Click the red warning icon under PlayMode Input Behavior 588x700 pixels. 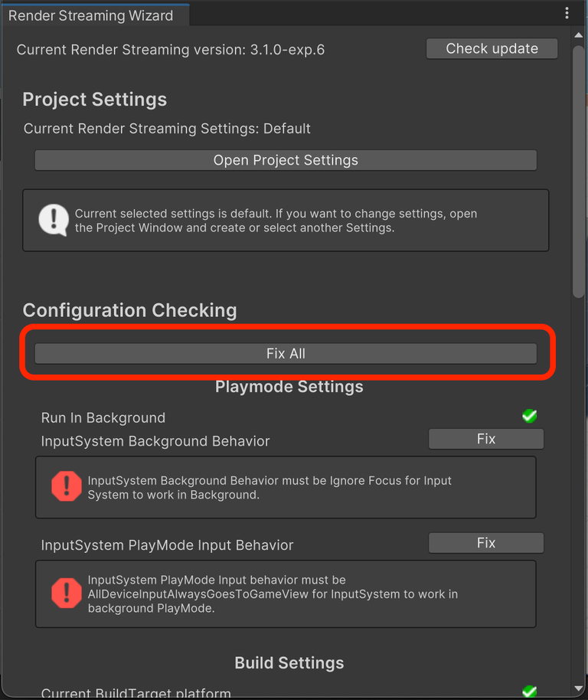click(66, 594)
